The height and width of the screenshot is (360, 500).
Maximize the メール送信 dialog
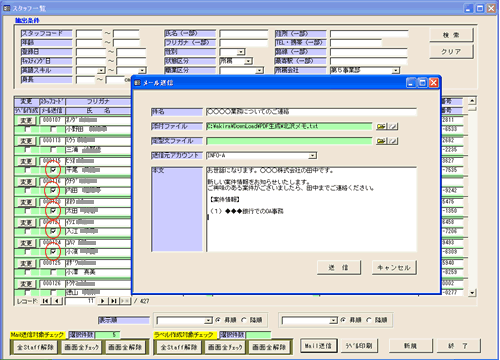click(x=422, y=83)
